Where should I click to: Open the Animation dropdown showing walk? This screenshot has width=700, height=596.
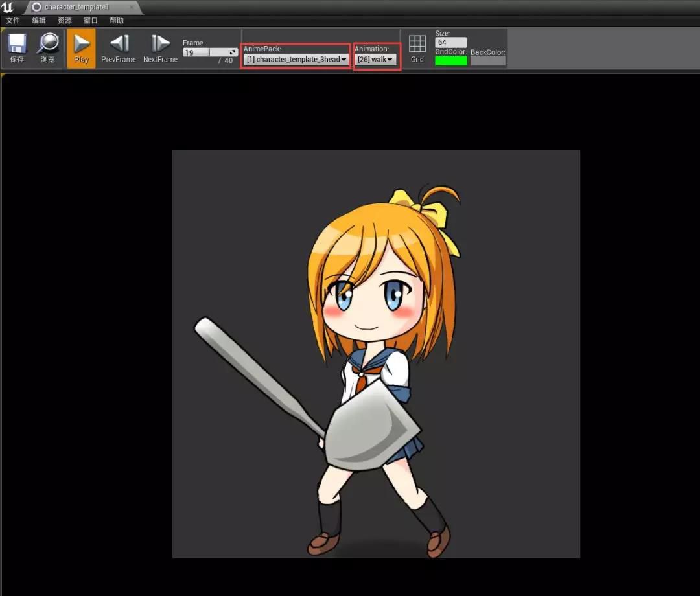coord(375,60)
